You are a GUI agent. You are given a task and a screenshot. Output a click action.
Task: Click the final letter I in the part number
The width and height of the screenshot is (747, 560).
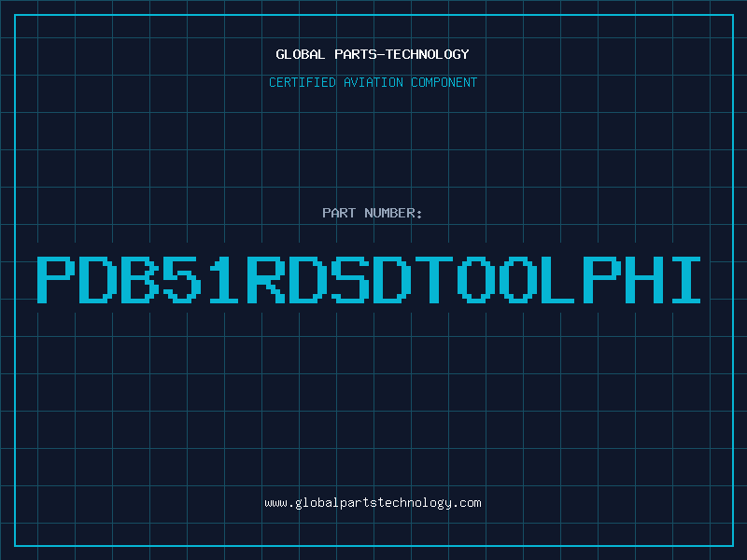682,279
